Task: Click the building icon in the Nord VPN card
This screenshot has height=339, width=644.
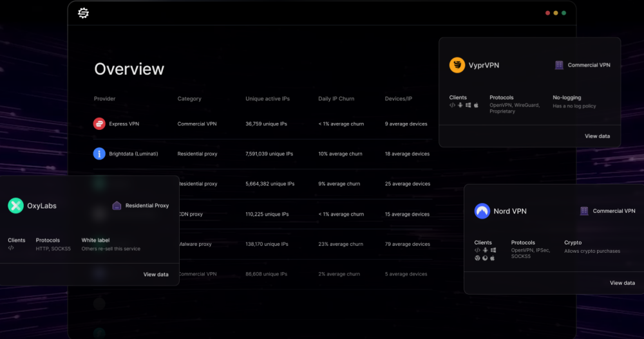Action: 584,211
